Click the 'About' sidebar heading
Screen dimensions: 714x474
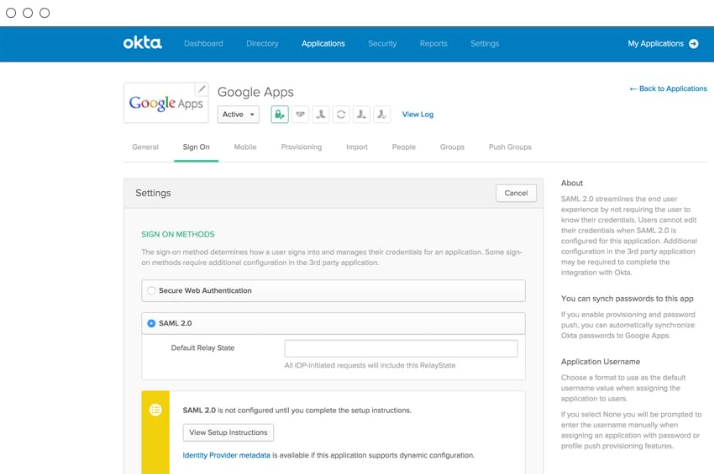tap(572, 183)
